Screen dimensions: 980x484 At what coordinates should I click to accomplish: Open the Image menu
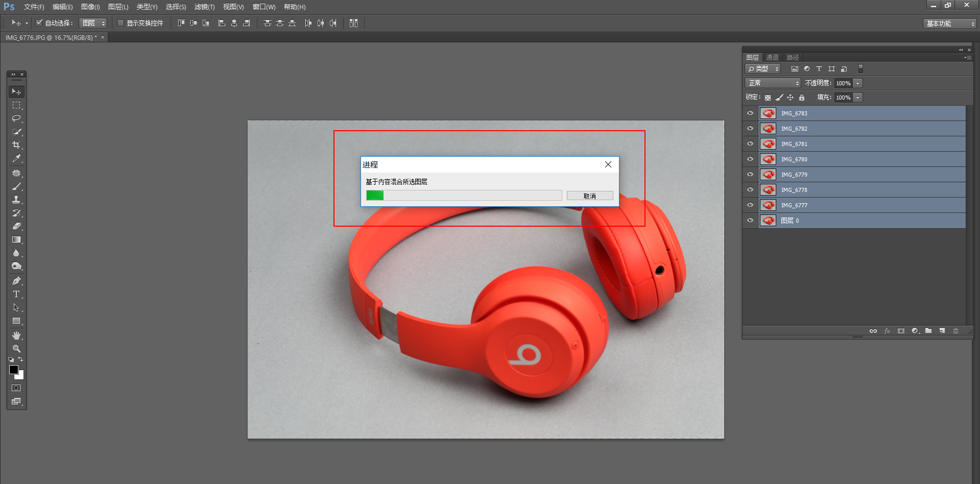[90, 7]
